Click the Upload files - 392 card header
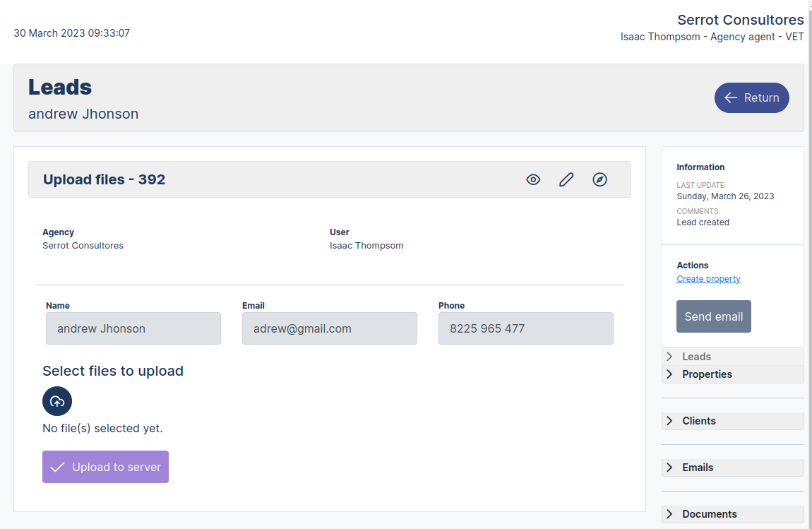 pos(104,179)
